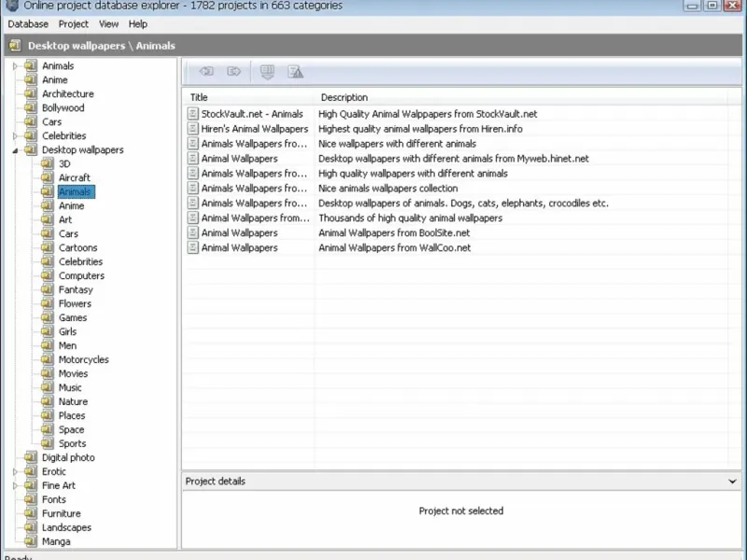Select Cars under Desktop wallpapers
747x560 pixels.
pos(68,234)
